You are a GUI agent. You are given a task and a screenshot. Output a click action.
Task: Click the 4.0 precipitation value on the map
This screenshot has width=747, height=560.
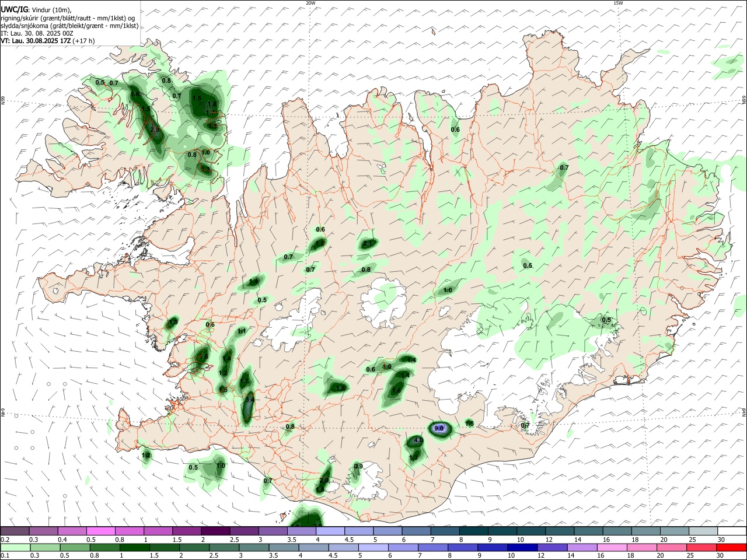418,441
